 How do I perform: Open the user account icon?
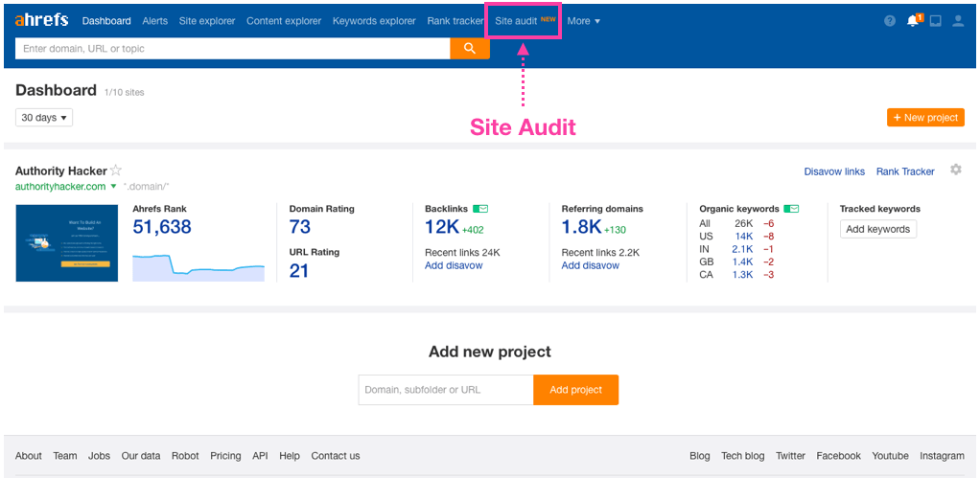coord(958,20)
